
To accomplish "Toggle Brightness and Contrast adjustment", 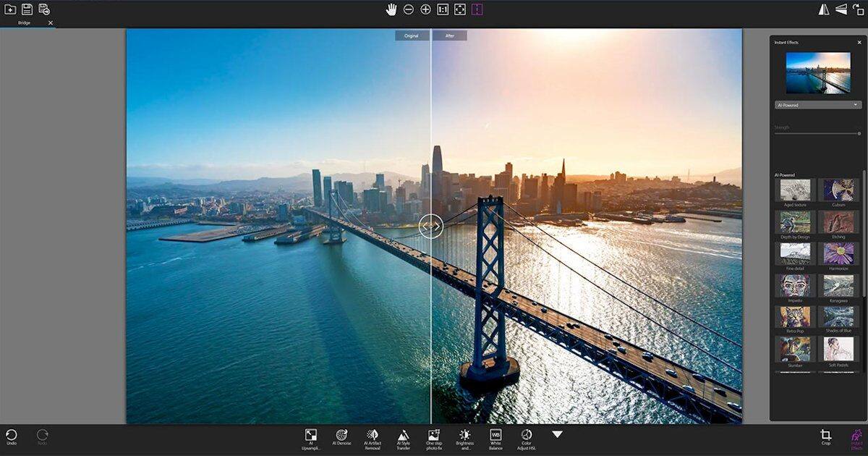I will click(x=464, y=436).
